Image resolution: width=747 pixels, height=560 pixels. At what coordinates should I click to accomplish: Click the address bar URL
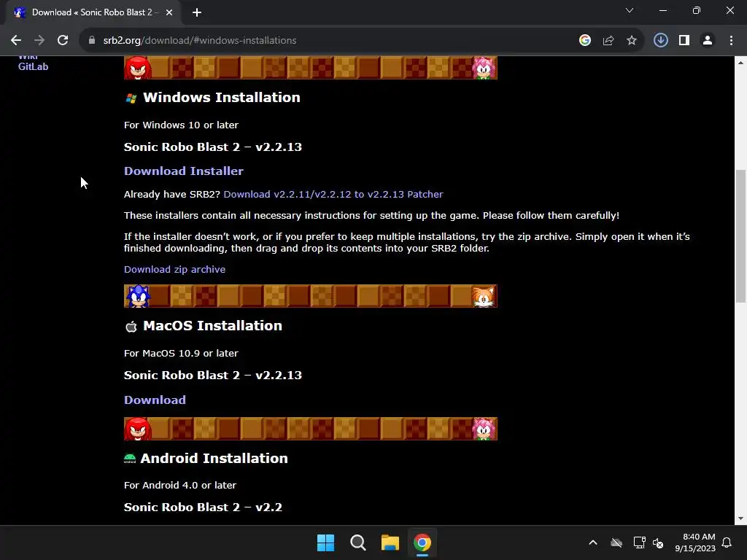pyautogui.click(x=200, y=41)
